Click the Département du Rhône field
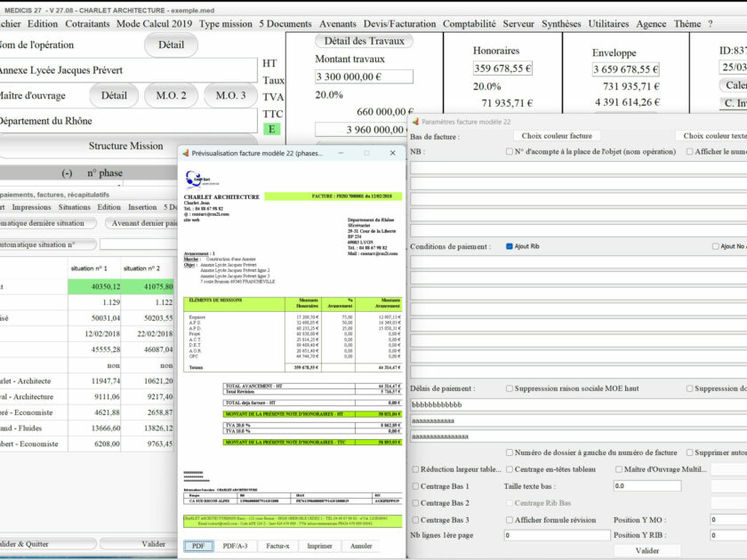747x560 pixels. 128,121
